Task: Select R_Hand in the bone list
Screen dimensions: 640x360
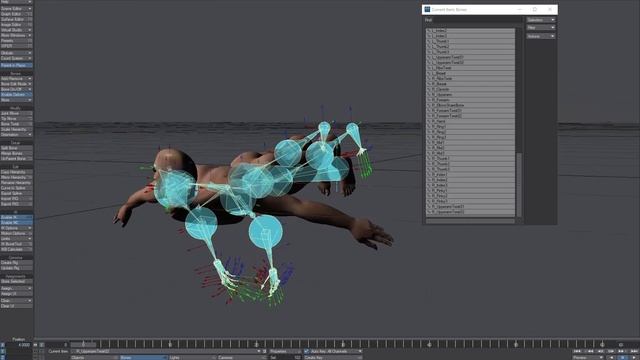Action: (x=470, y=121)
